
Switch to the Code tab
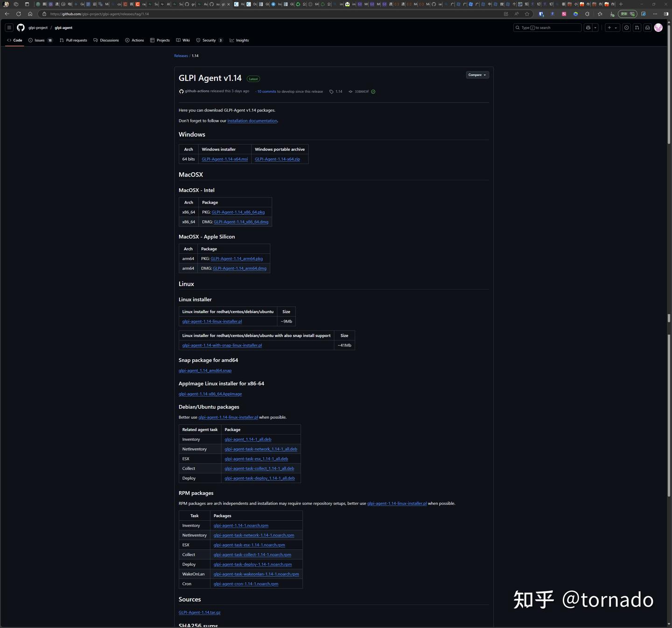pos(14,40)
